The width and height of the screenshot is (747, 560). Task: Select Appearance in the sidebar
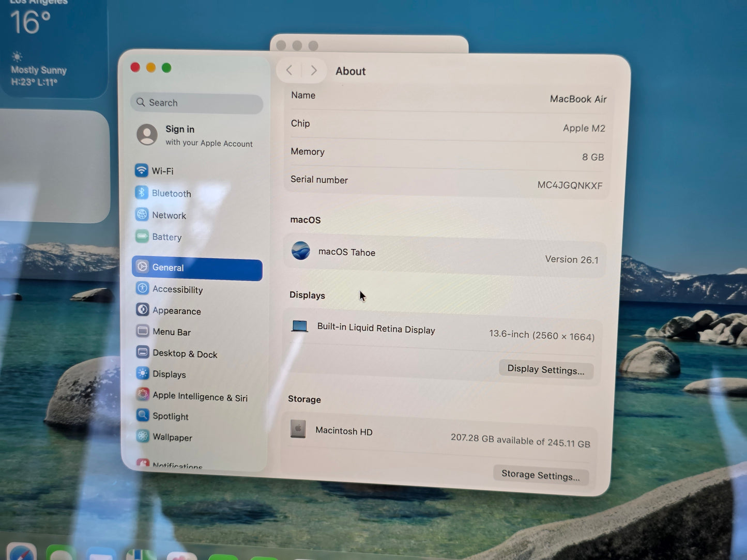(176, 310)
